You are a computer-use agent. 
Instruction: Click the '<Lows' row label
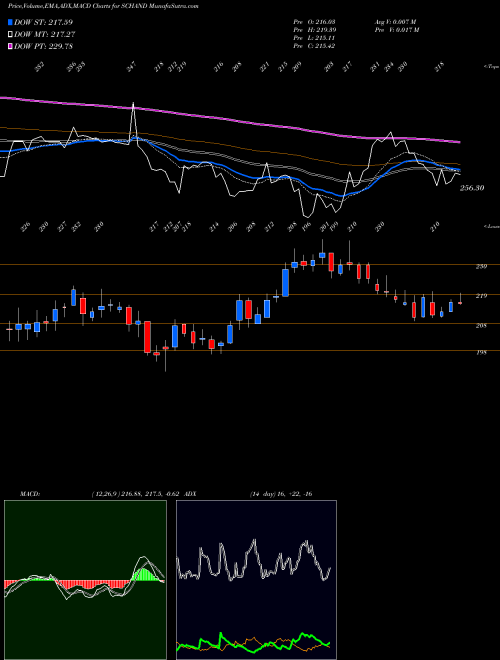click(491, 226)
